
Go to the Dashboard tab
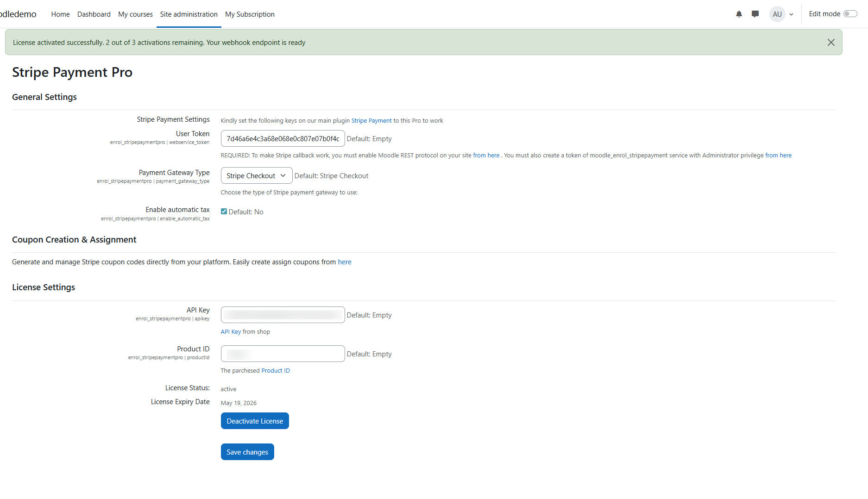click(94, 14)
